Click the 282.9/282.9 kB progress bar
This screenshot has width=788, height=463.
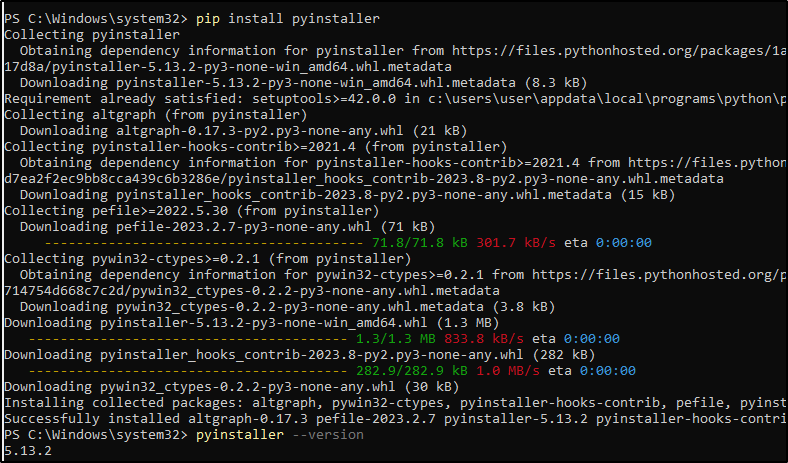click(x=191, y=371)
